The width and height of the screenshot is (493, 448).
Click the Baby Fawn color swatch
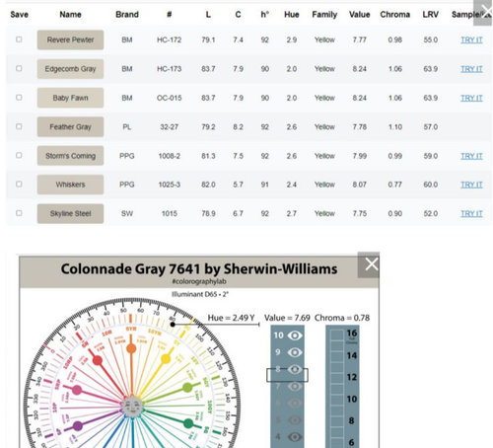pos(70,98)
